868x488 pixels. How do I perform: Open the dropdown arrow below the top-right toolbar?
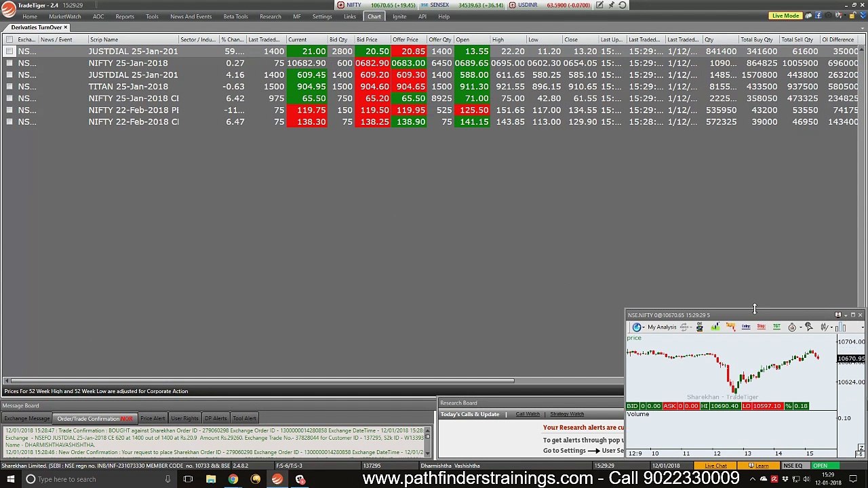(x=863, y=28)
